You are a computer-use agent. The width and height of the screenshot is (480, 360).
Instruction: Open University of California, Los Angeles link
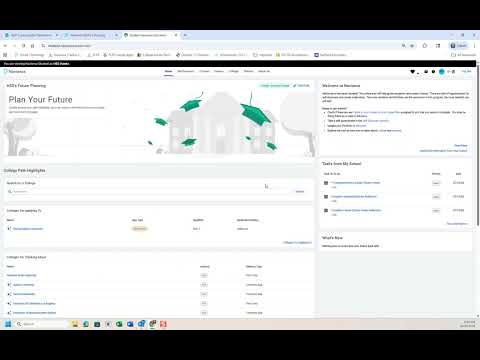click(34, 303)
